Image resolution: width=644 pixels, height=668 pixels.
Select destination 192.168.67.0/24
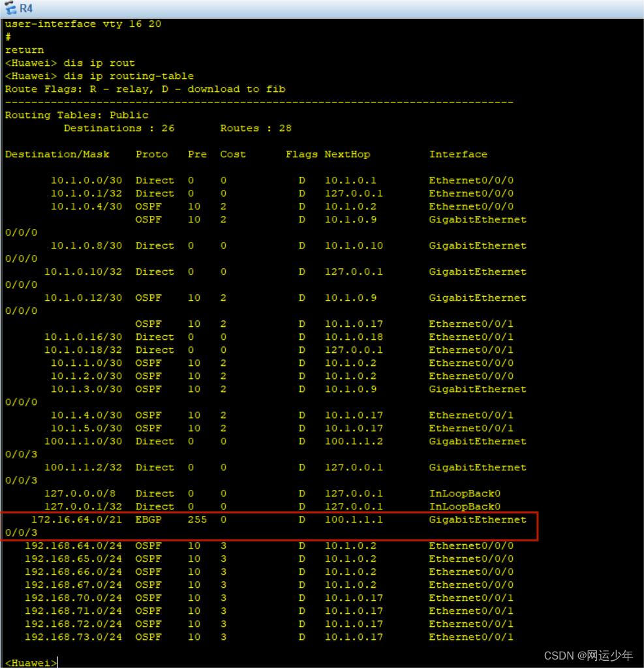click(73, 585)
